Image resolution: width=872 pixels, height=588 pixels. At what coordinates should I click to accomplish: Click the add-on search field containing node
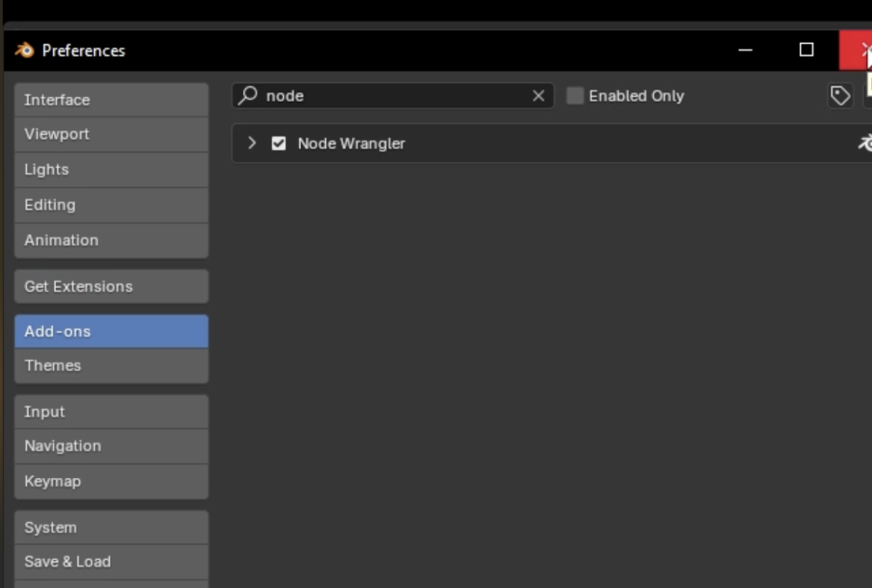392,96
